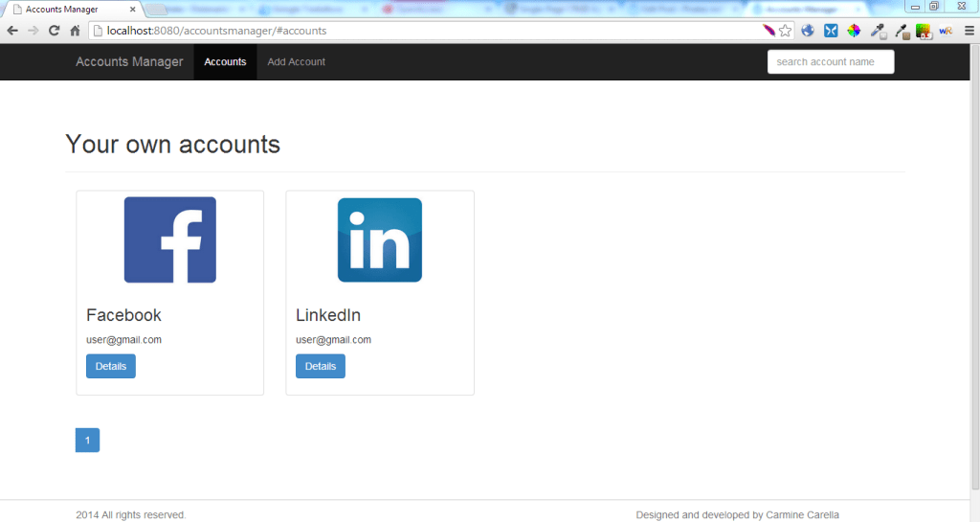Click the LinkedIn logo image
Screen dimensions: 980x522
coord(379,239)
